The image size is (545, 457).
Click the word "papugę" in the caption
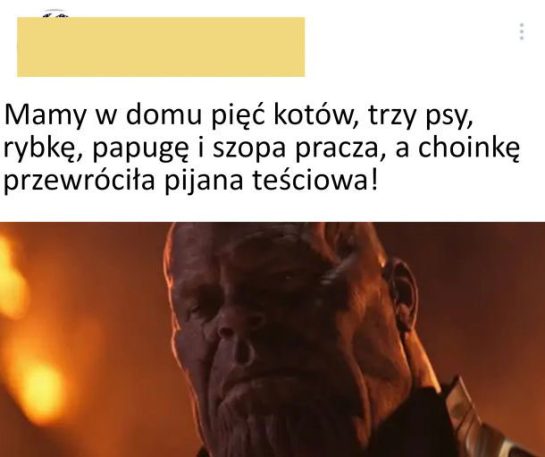pos(142,149)
